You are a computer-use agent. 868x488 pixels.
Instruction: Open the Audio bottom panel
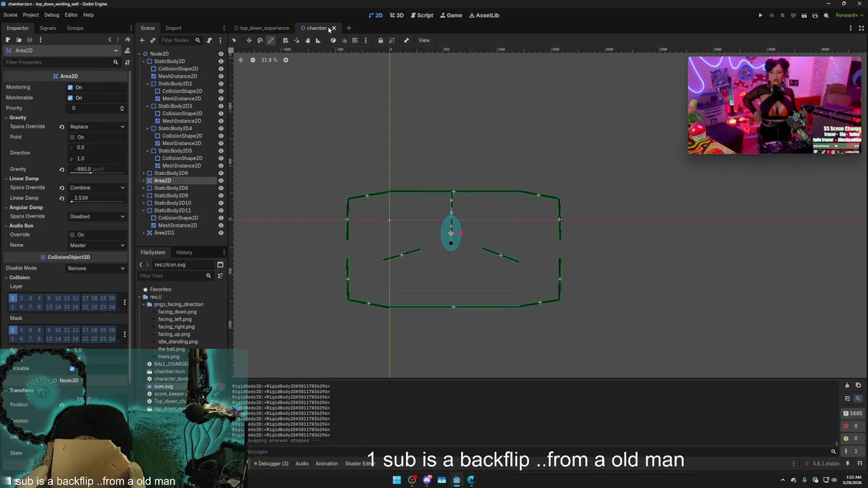coord(302,464)
